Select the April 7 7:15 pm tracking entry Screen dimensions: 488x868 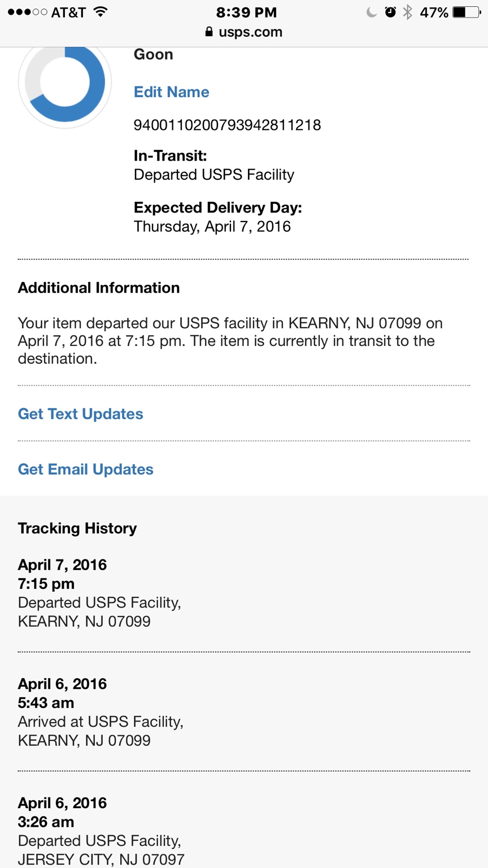[x=99, y=593]
